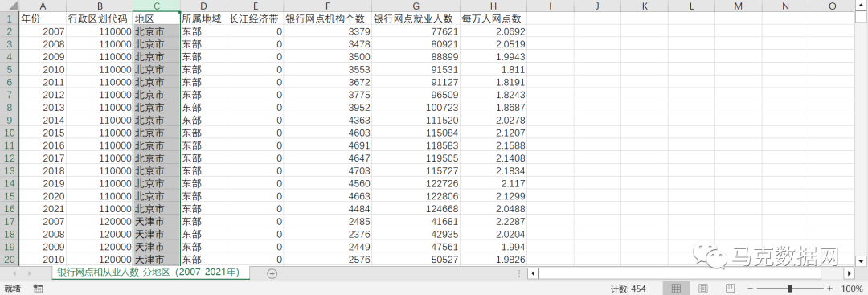Add a new sheet with plus icon
The width and height of the screenshot is (868, 295).
(x=272, y=273)
